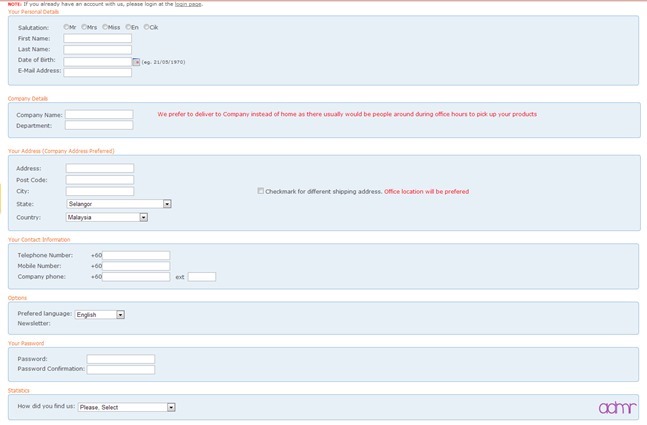Screen dimensions: 647x425
Task: Expand the Prefered language dropdown
Action: click(99, 314)
